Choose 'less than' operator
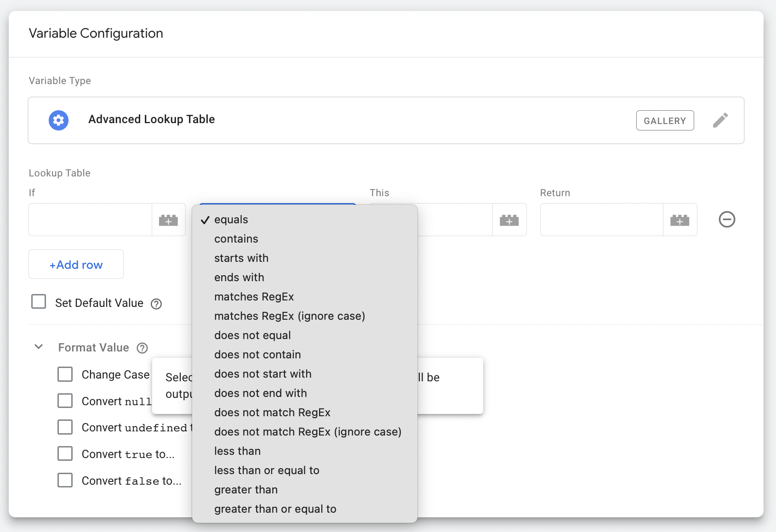 point(305,451)
